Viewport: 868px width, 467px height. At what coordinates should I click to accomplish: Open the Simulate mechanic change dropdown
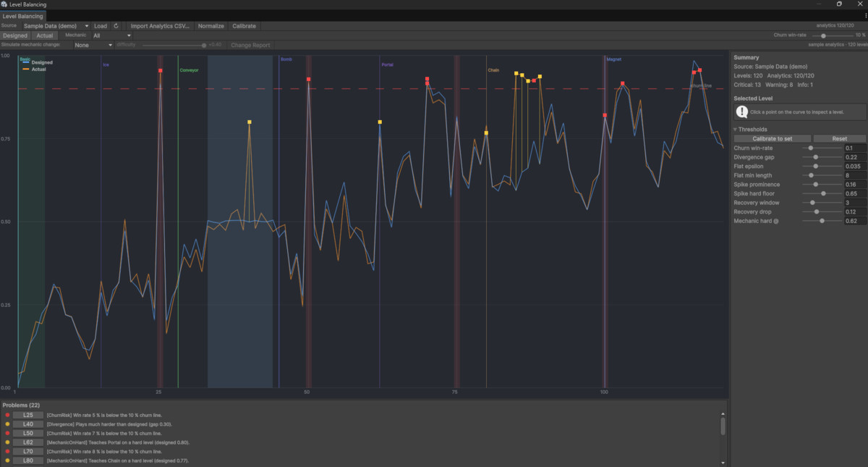(x=93, y=45)
